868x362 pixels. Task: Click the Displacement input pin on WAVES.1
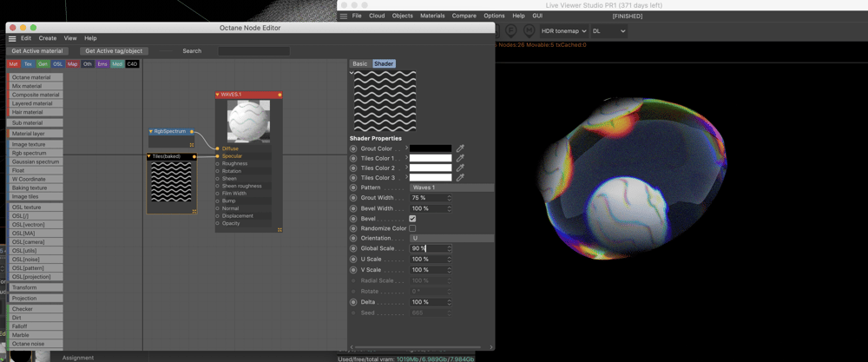[x=218, y=216]
